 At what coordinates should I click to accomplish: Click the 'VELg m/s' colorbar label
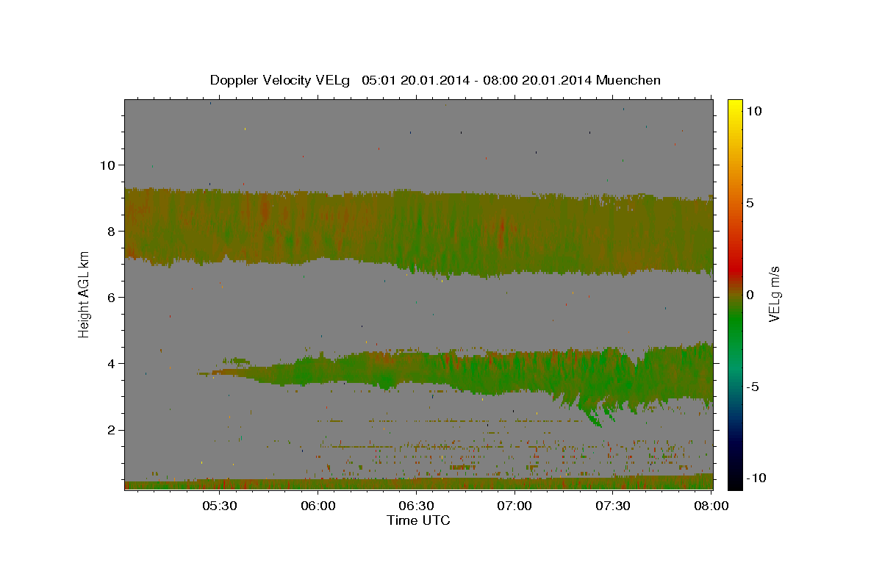(774, 295)
